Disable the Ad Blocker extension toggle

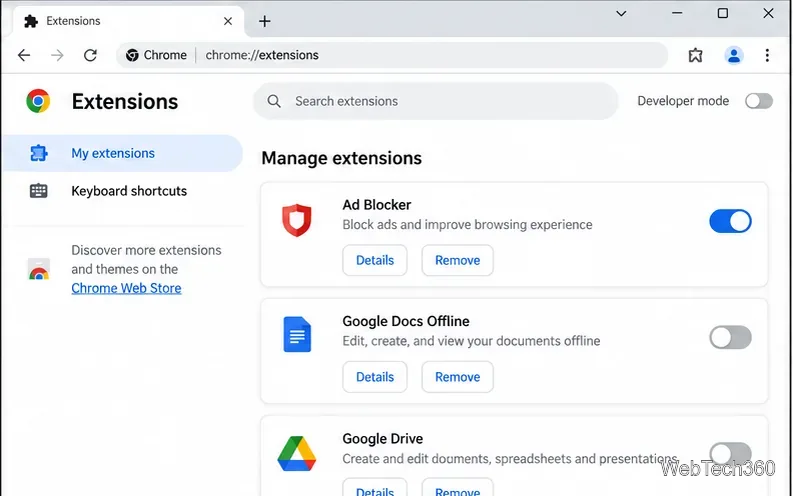pyautogui.click(x=730, y=221)
